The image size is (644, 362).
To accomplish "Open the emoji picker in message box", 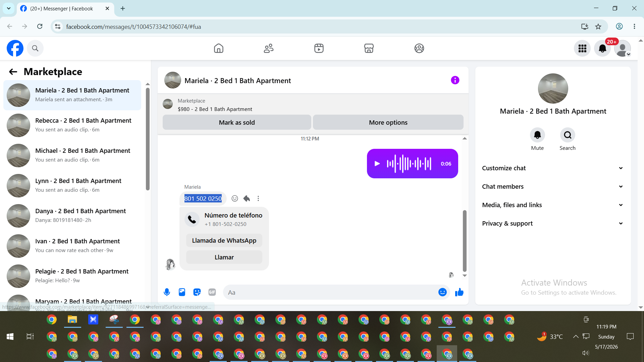I will (442, 292).
